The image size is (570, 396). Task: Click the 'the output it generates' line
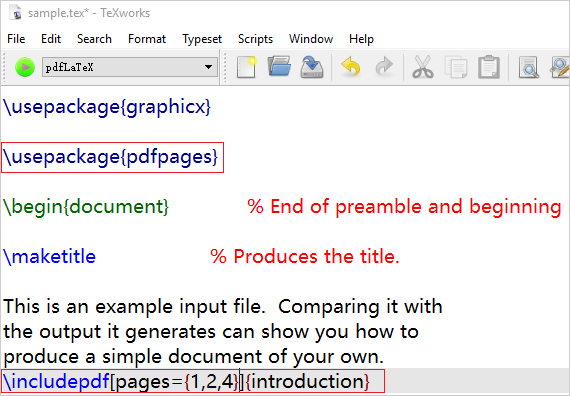pyautogui.click(x=211, y=332)
